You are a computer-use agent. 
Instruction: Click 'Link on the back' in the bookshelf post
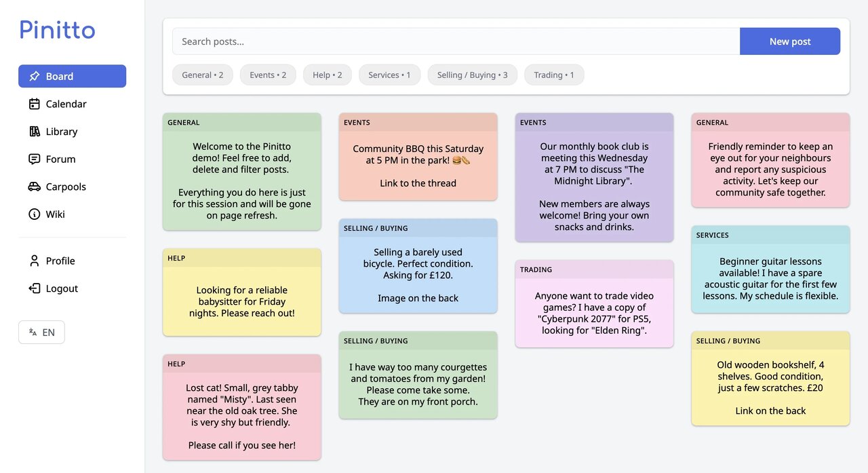pyautogui.click(x=770, y=411)
